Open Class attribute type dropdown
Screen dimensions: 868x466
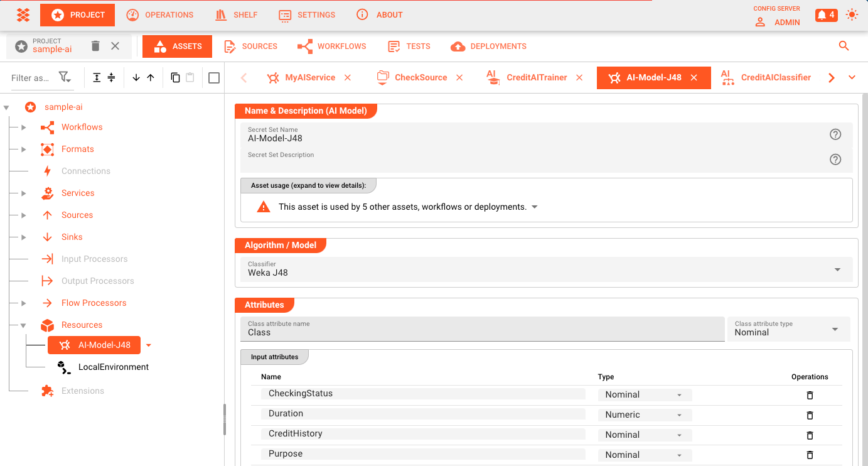click(x=835, y=329)
